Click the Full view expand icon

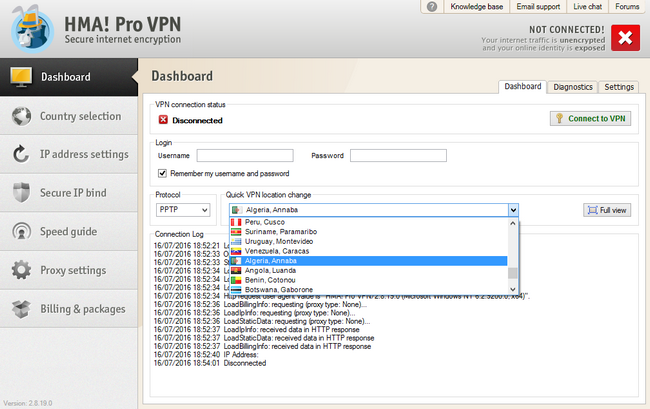(x=592, y=210)
